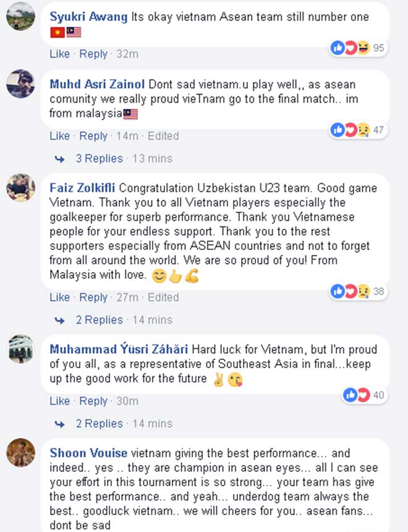The image size is (408, 532).
Task: Click the 32m timestamp on Syukri's comment
Action: tap(127, 54)
